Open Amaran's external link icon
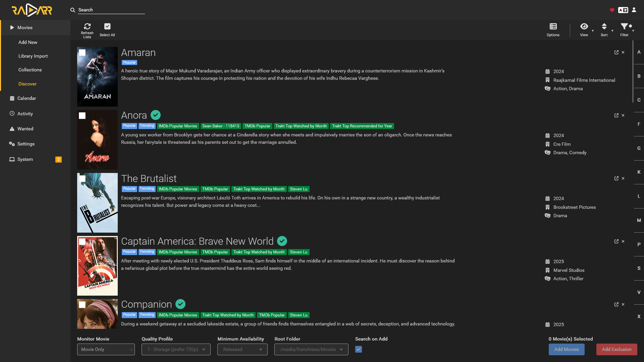Screen dimensions: 644x362 [616, 52]
